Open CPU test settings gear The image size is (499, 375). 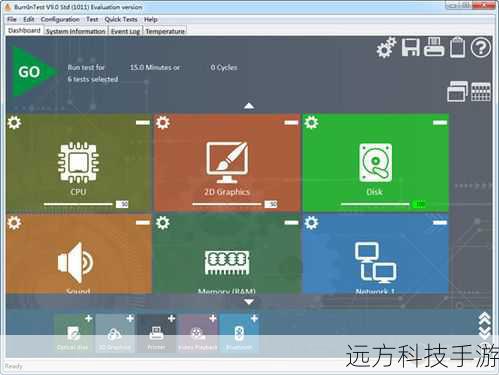(14, 123)
